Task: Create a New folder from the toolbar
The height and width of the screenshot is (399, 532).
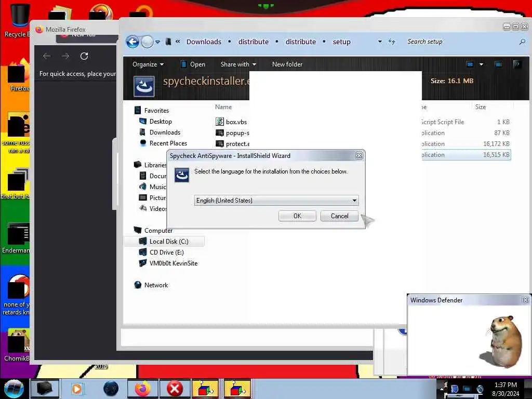Action: 287,64
